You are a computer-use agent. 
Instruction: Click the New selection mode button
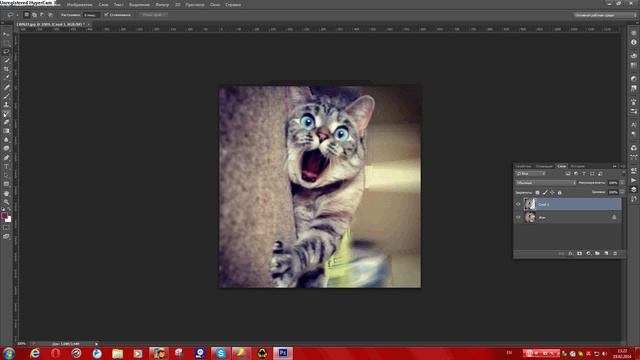[27, 15]
